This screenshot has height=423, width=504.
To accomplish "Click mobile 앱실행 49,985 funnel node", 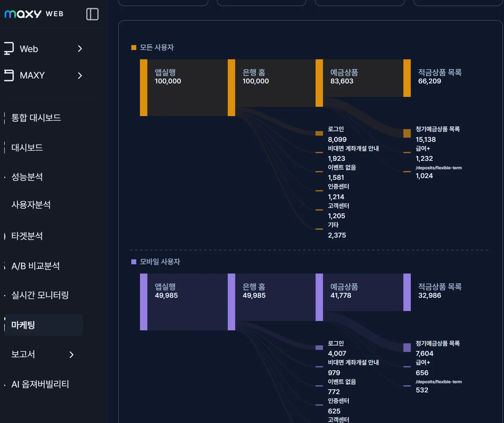I will (144, 302).
